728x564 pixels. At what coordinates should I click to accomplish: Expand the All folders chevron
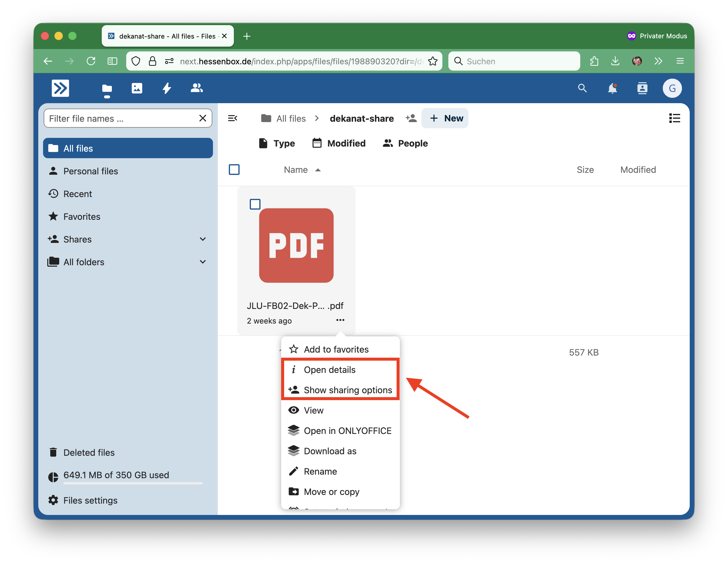point(203,262)
